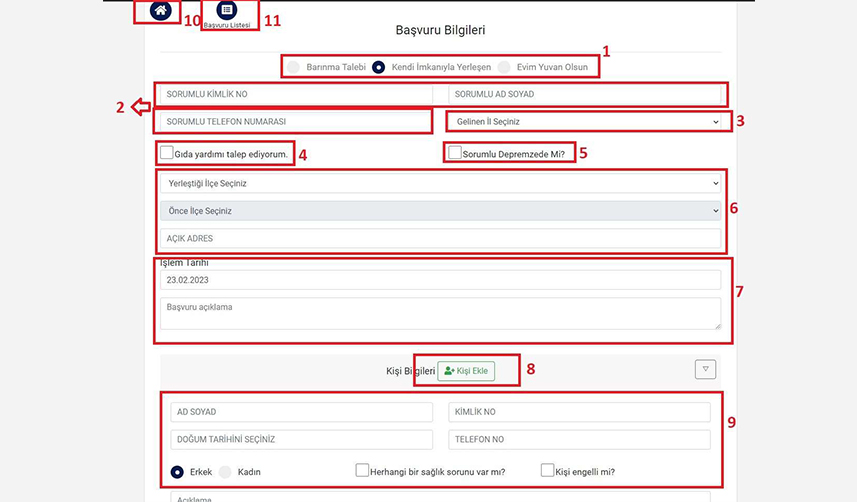Collapse Kişi Bilgileri with triangle icon

(x=705, y=370)
